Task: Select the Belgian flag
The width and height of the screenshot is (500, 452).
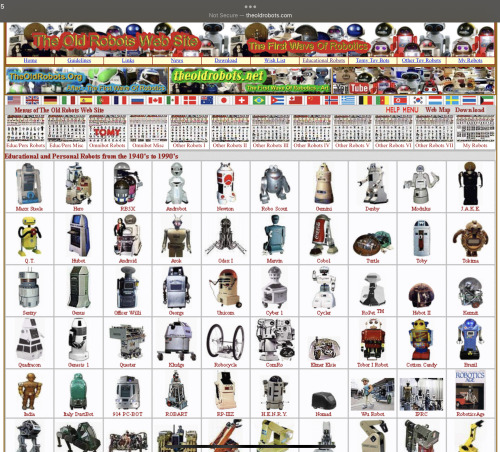Action: pyautogui.click(x=365, y=100)
